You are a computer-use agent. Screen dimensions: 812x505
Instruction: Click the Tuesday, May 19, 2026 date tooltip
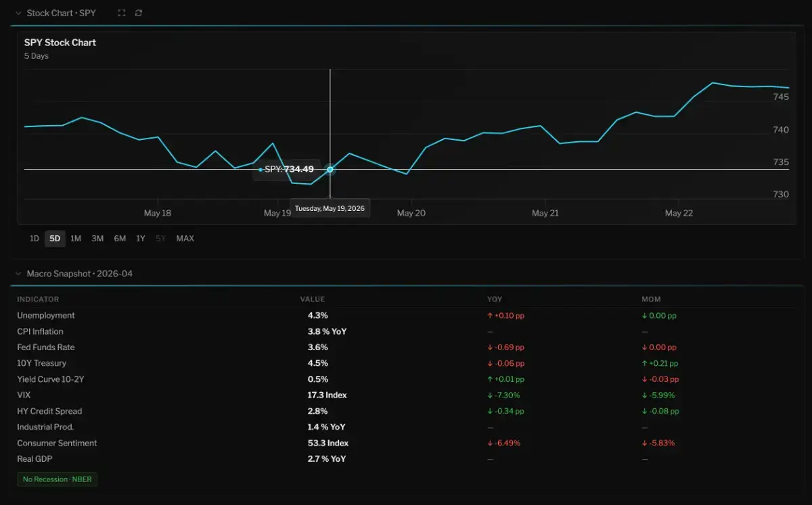(x=330, y=209)
